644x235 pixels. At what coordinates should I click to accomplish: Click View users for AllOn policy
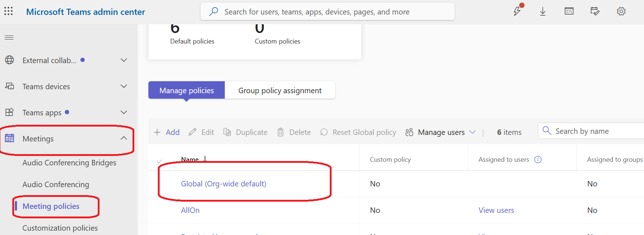click(x=496, y=210)
